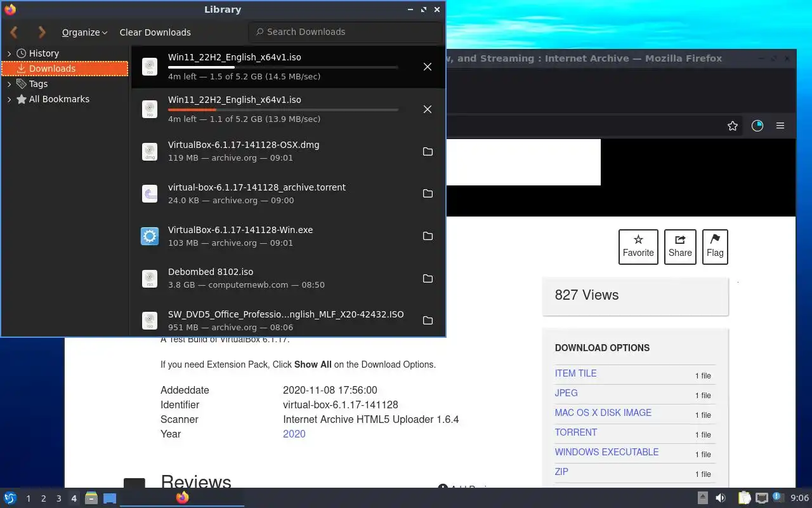Click the torrent file icon in downloads list
Screen dimensions: 812x508
click(150, 194)
